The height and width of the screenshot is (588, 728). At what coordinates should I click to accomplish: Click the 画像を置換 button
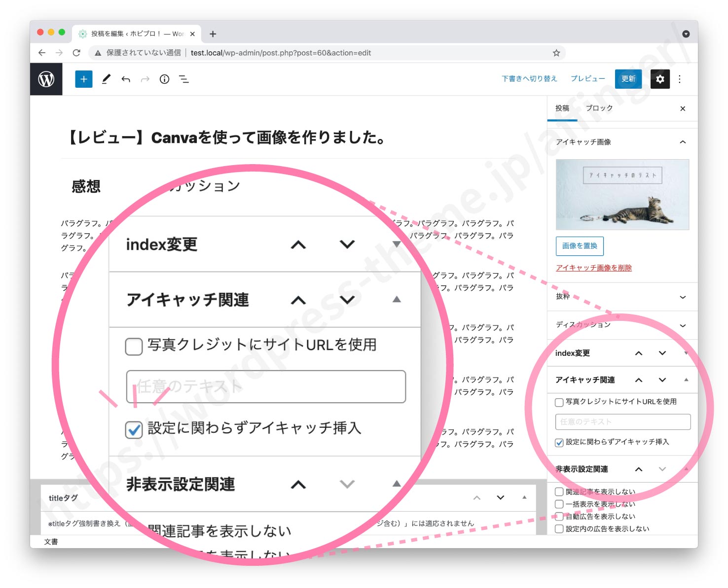click(580, 246)
